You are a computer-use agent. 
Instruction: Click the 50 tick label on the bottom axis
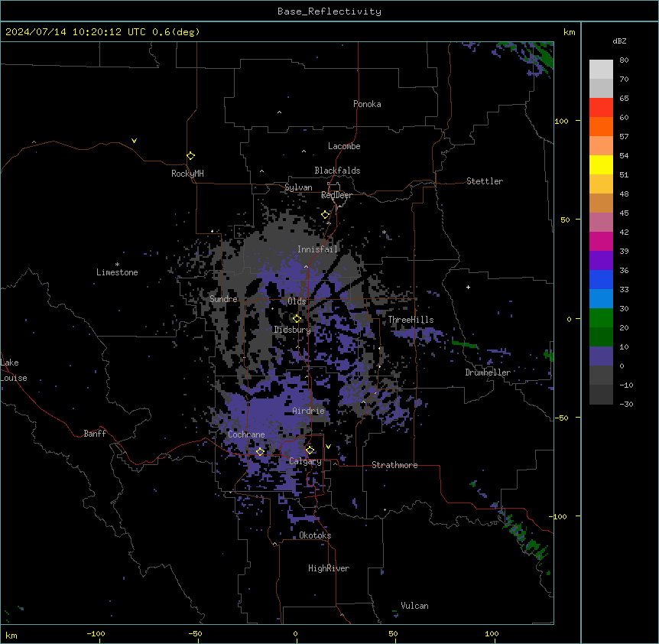tap(393, 633)
